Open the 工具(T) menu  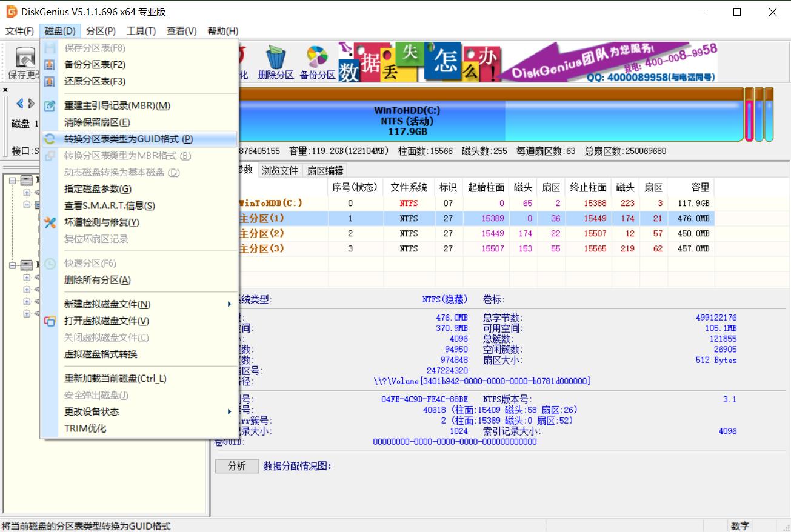pyautogui.click(x=141, y=31)
